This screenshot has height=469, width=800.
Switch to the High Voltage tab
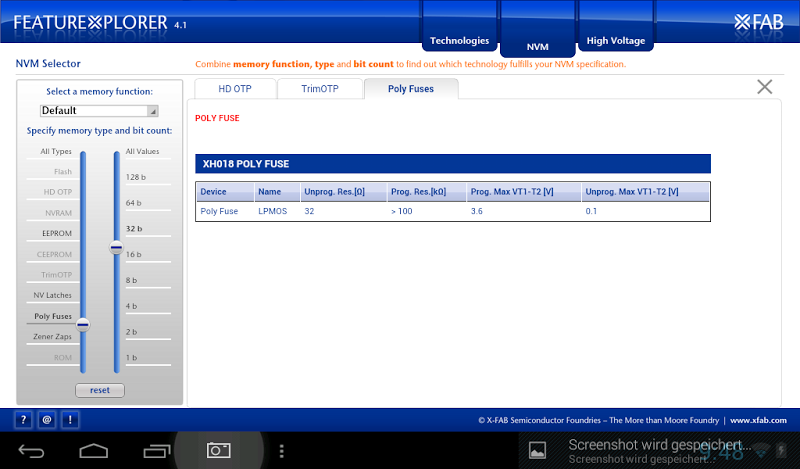point(616,40)
